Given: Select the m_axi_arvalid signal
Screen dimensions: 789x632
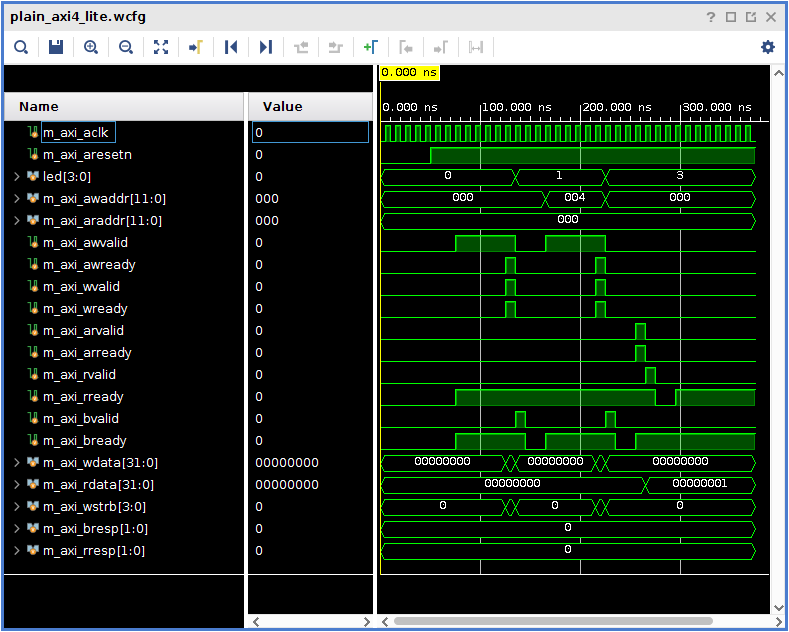Looking at the screenshot, I should [84, 331].
